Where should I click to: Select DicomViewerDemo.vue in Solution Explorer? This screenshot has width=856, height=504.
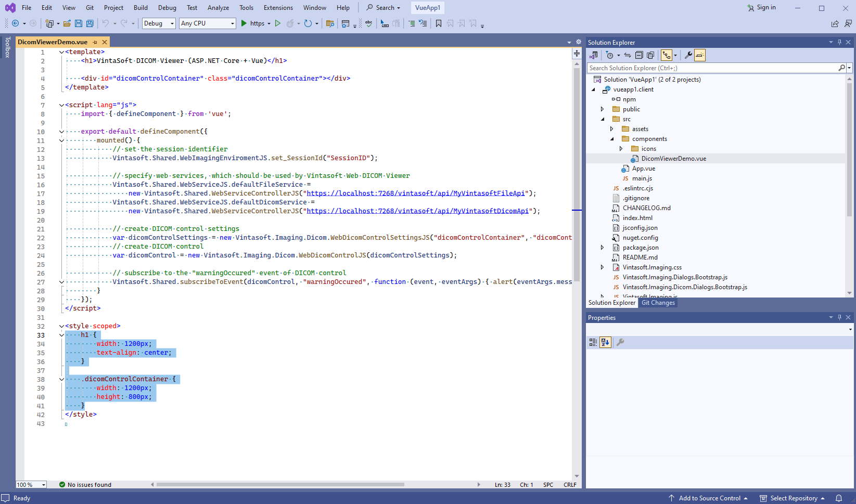[x=673, y=159]
